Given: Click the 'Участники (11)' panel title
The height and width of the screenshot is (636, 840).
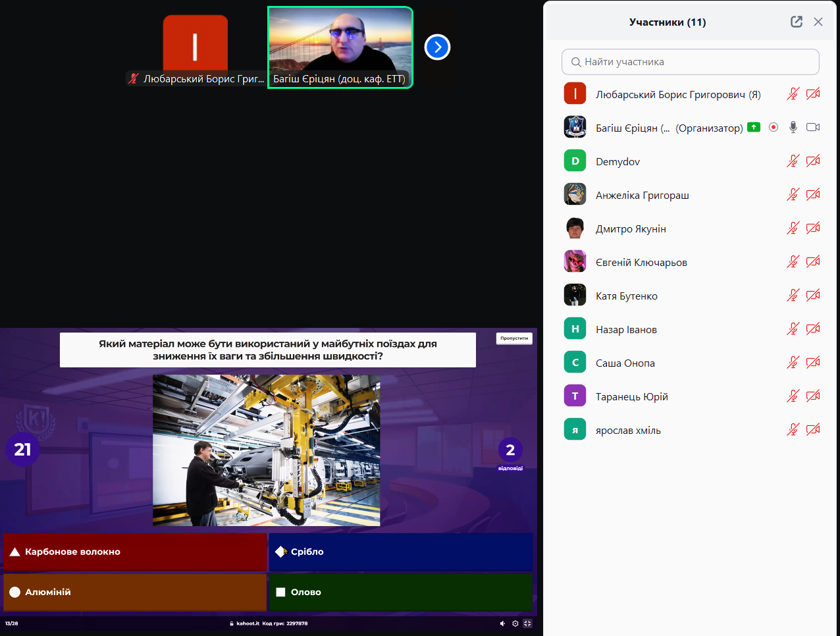Looking at the screenshot, I should click(668, 22).
